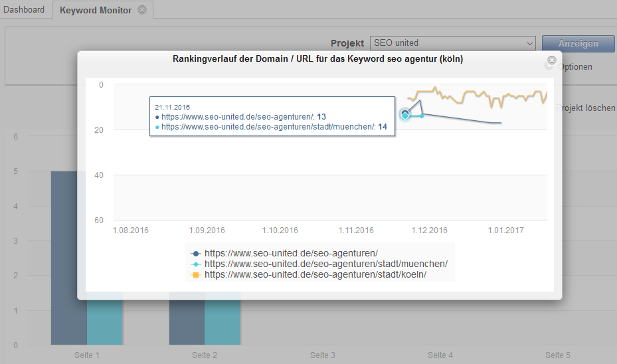Click the Seite 4 axis label
Screen dimensions: 617x364
pos(440,355)
